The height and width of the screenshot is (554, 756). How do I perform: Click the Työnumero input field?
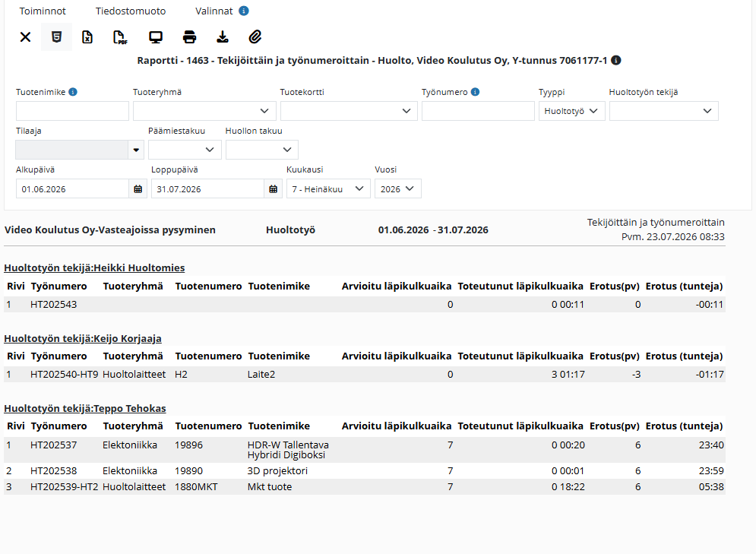(x=478, y=111)
